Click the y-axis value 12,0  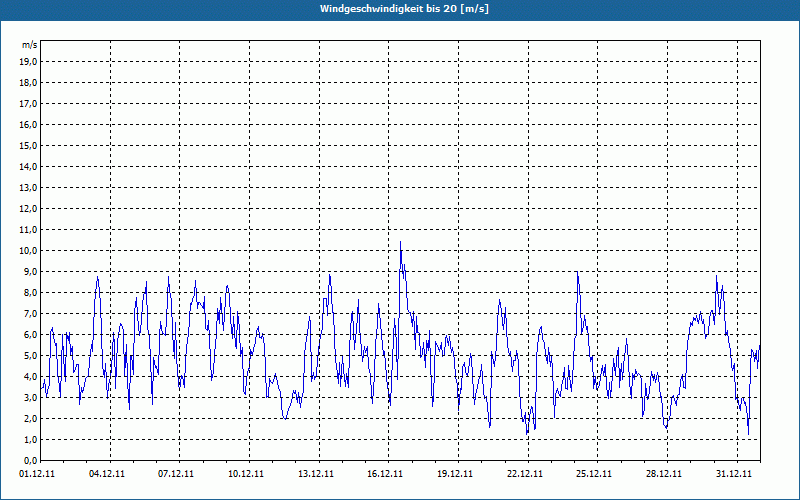pyautogui.click(x=29, y=208)
